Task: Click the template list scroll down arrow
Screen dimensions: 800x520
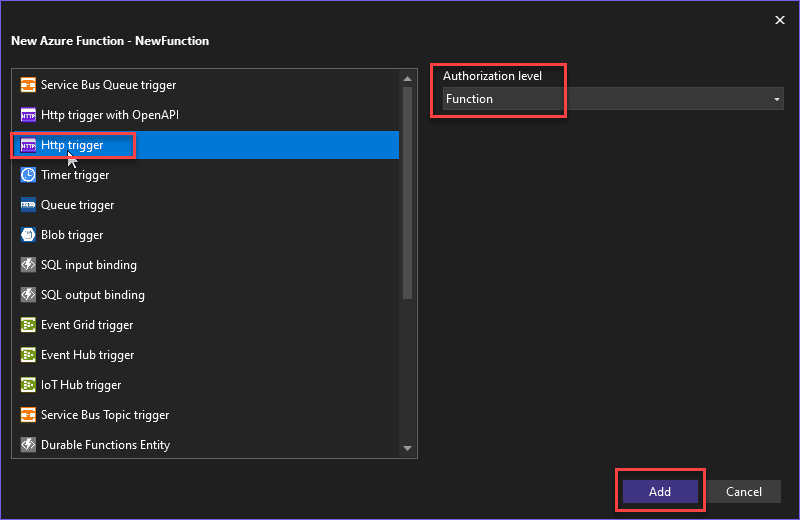Action: pos(407,449)
